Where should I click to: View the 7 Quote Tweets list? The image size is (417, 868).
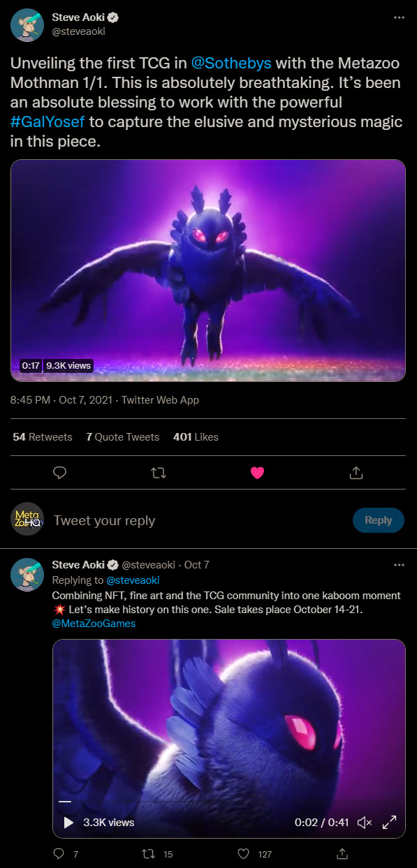(x=122, y=437)
